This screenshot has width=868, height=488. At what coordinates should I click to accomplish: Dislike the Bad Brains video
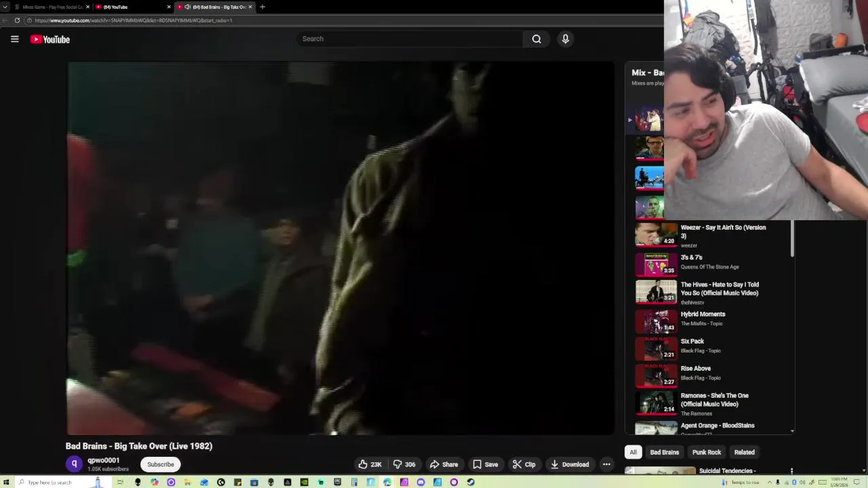(404, 464)
